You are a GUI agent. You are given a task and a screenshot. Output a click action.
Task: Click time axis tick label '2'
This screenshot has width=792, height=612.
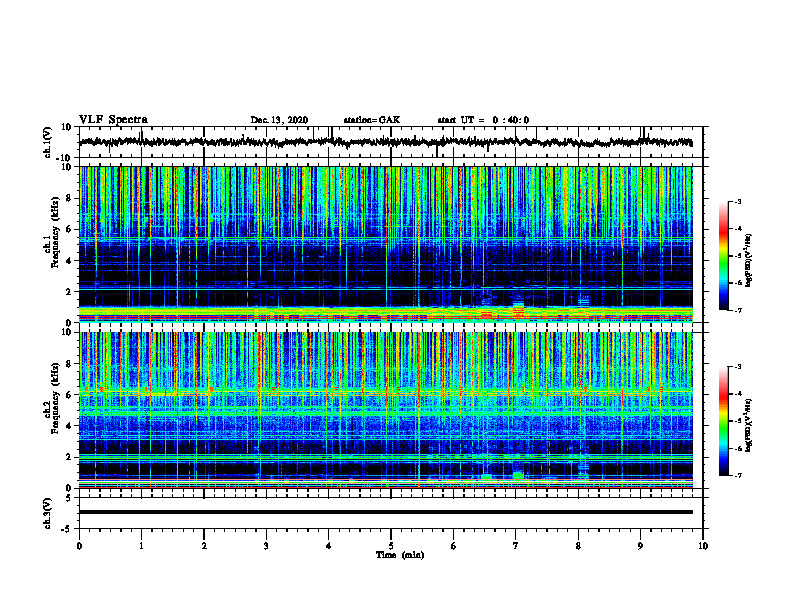coord(204,546)
